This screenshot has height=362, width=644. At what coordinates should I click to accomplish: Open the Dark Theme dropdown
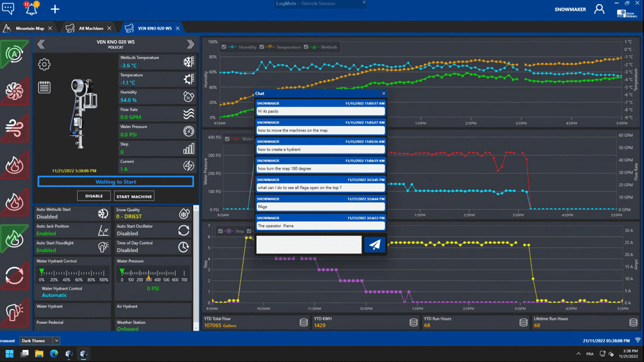coord(40,341)
